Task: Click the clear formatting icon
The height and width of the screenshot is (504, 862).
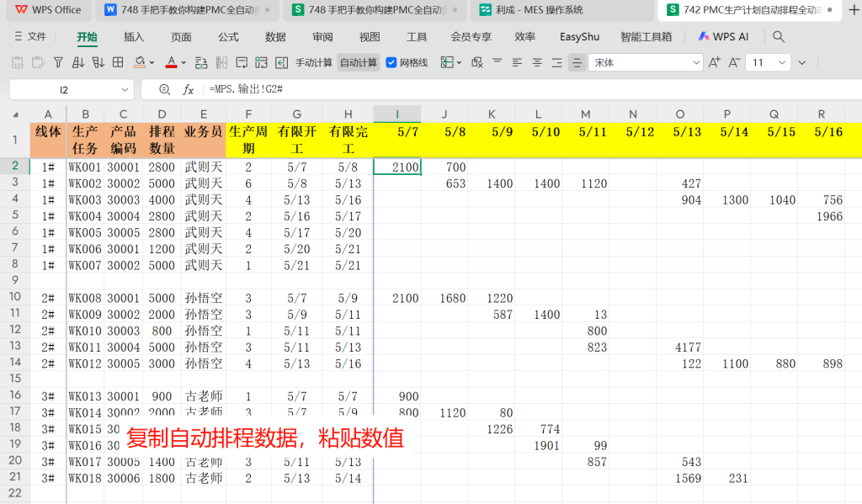Action: [x=477, y=62]
